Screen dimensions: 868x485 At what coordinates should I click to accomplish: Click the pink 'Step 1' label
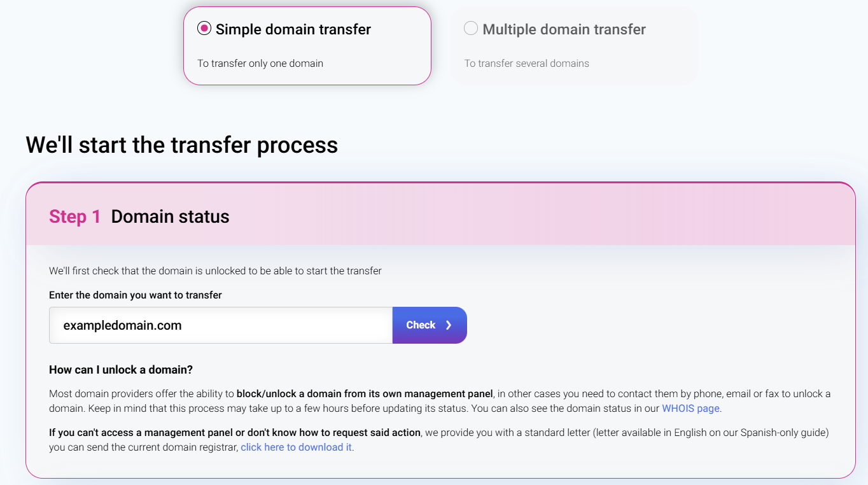pos(74,217)
